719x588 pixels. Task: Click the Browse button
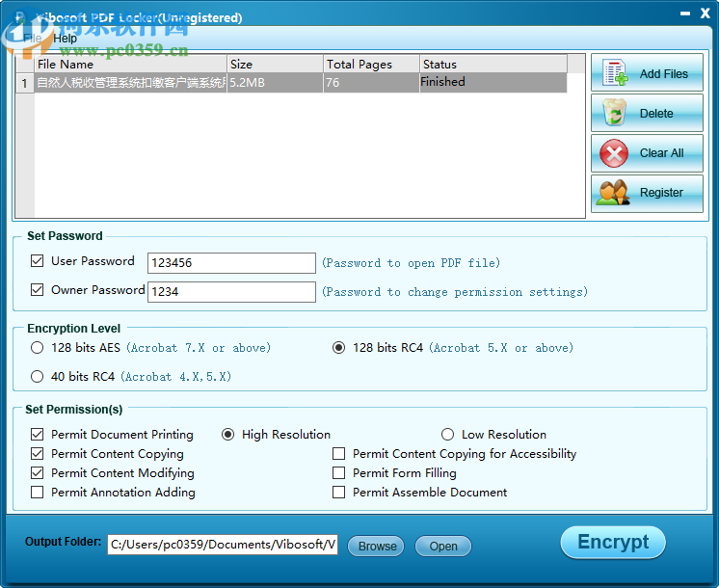[376, 546]
